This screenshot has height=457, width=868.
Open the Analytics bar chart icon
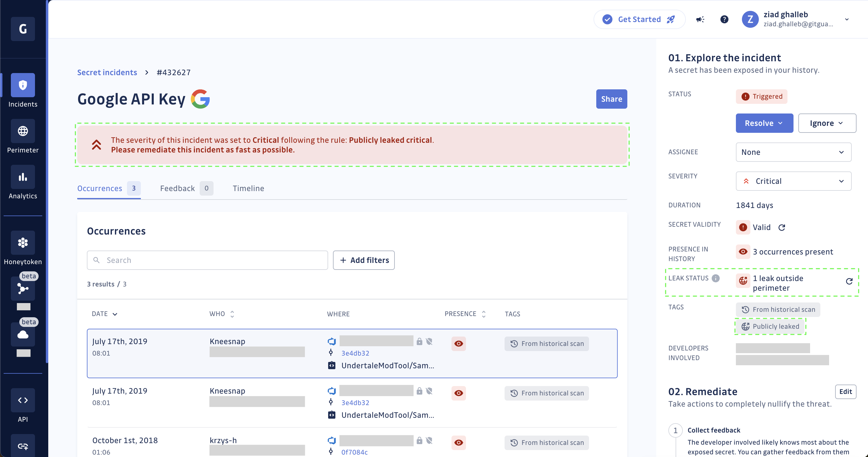click(23, 177)
